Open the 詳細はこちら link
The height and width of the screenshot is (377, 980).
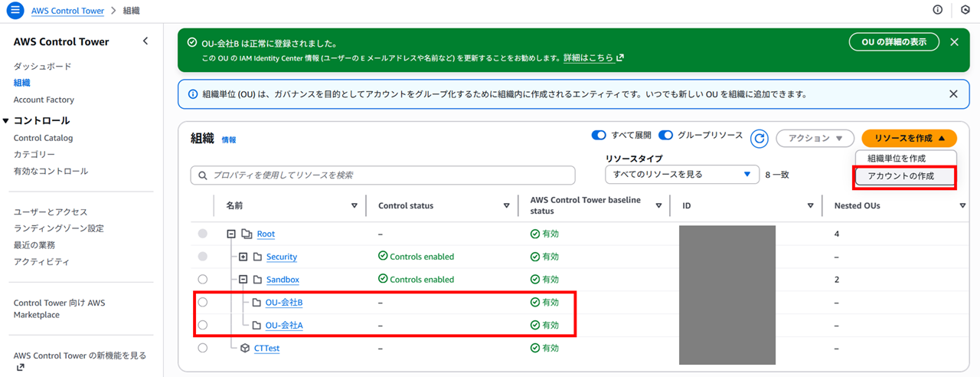click(588, 57)
